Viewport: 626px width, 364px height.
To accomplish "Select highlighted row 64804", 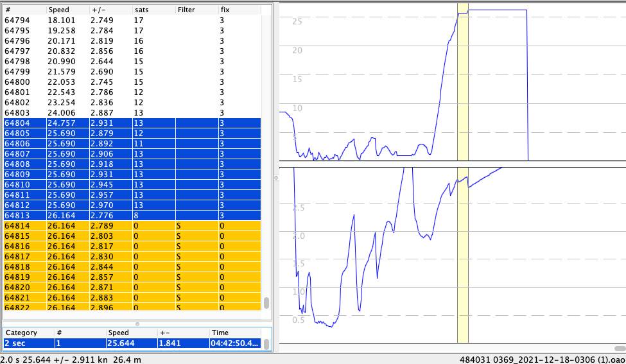I will (128, 123).
